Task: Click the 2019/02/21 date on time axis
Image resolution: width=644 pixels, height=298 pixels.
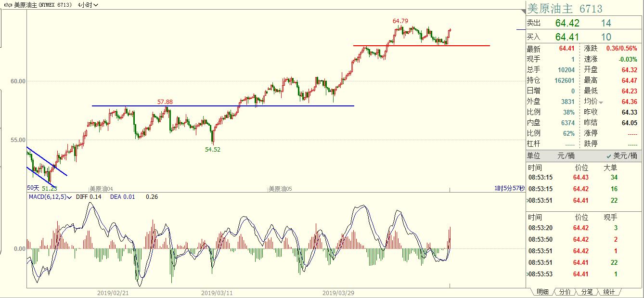Action: [112, 293]
